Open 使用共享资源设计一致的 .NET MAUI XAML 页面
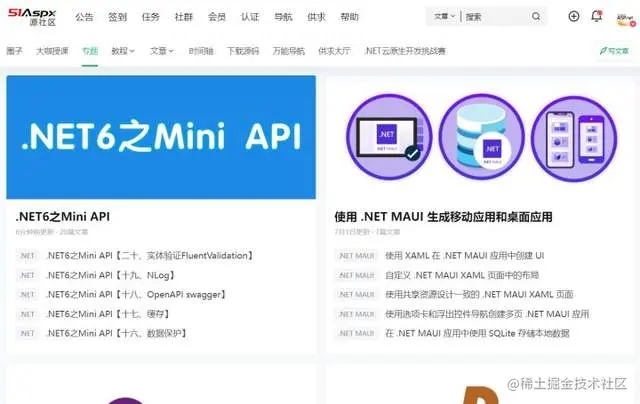The image size is (640, 404). click(479, 295)
